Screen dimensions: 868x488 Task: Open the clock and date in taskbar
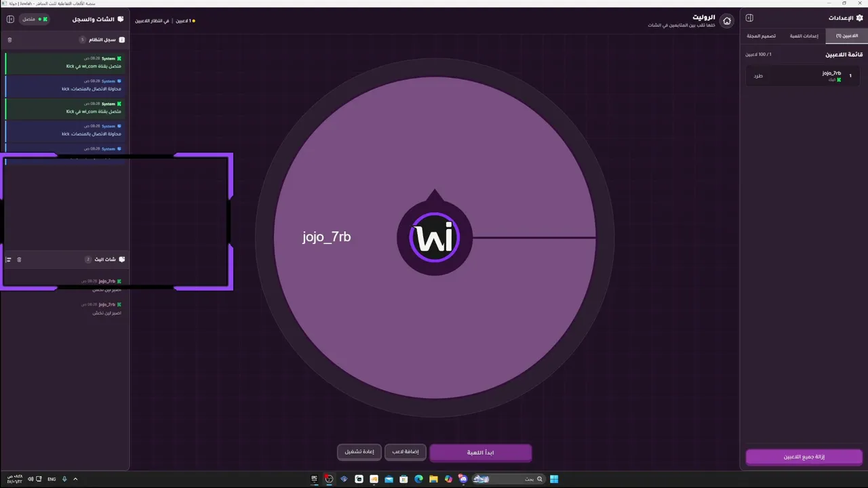pos(14,479)
